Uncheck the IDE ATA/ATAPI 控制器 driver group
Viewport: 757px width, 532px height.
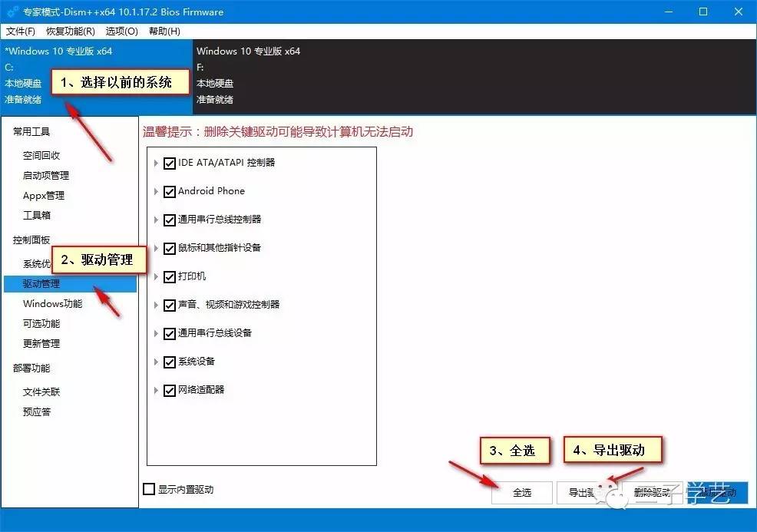coord(170,162)
